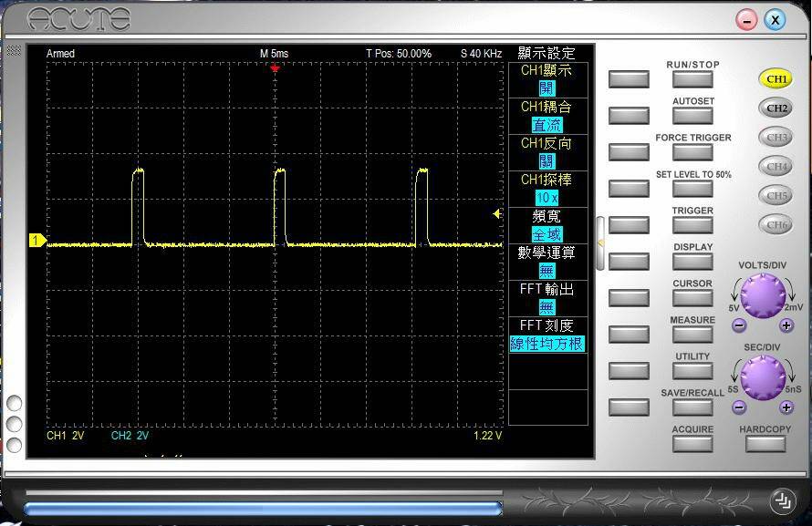812x526 pixels.
Task: Toggle the yellow CH1 channel button
Action: 776,79
